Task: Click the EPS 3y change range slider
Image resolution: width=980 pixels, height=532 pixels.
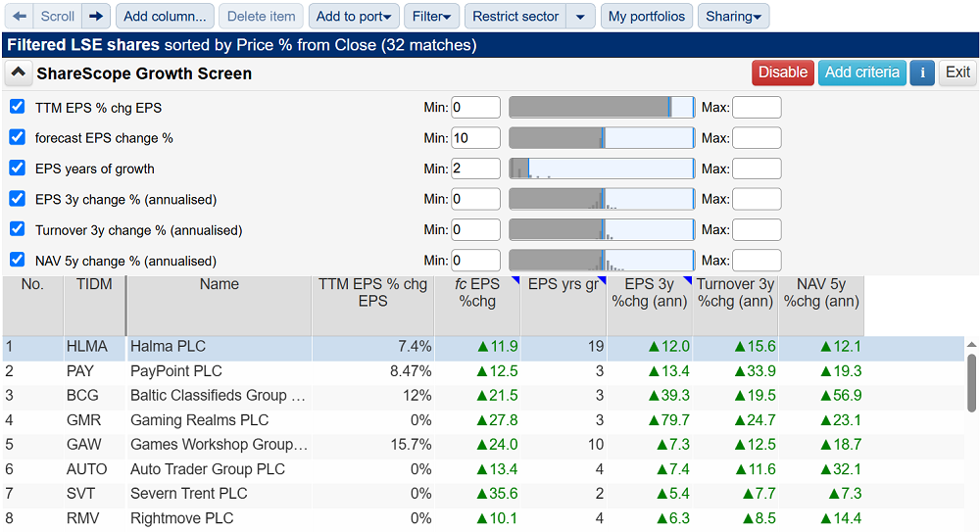Action: pyautogui.click(x=602, y=200)
